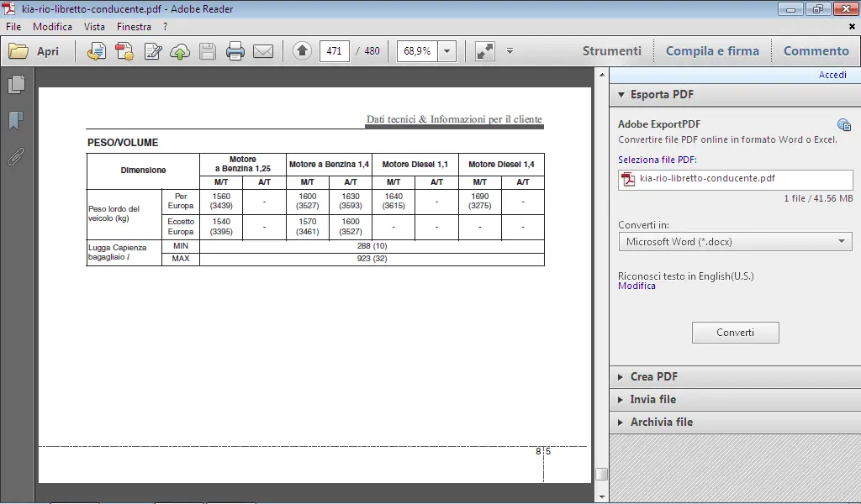
Task: Open the File menu
Action: (x=13, y=26)
